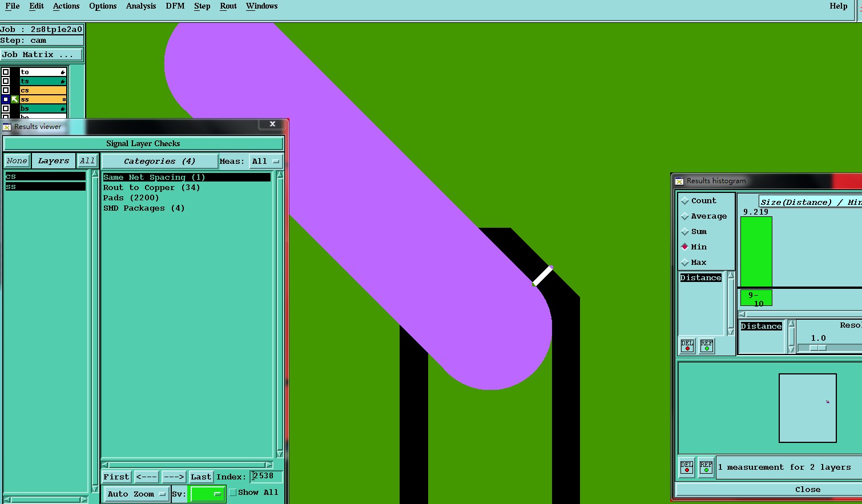The width and height of the screenshot is (862, 504).
Task: Go to the previous result with the <--- button
Action: [x=146, y=477]
